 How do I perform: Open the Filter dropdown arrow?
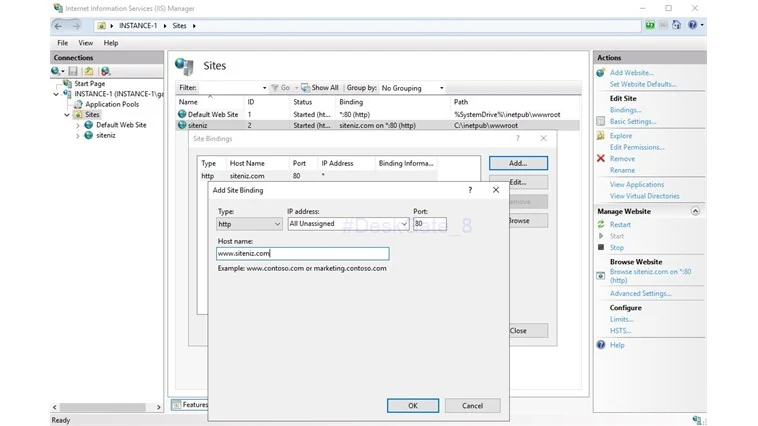[264, 88]
